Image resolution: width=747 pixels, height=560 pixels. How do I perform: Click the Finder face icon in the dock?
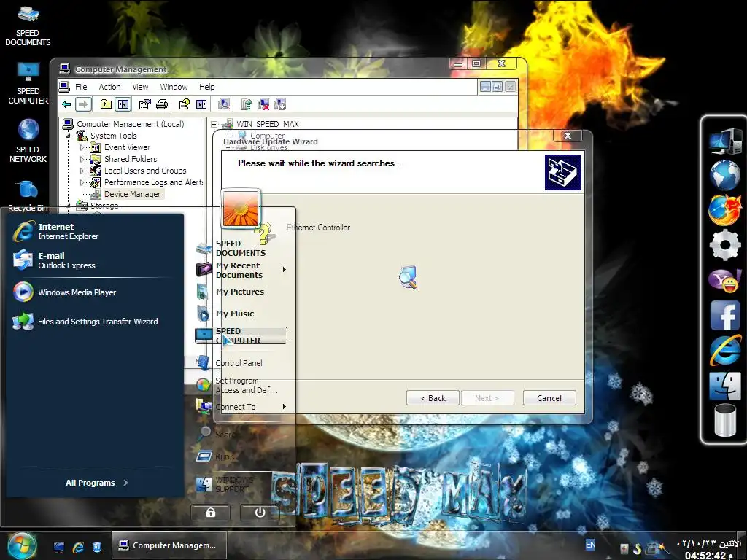(725, 386)
